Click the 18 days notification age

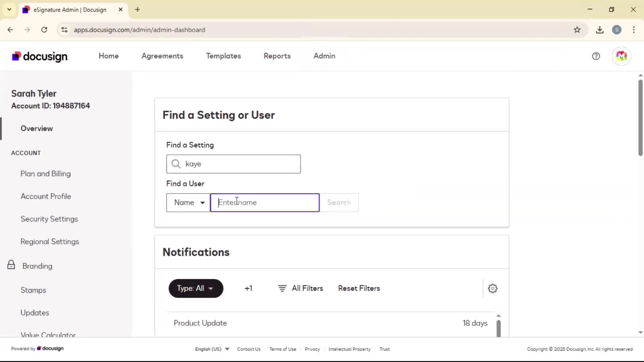tap(475, 323)
